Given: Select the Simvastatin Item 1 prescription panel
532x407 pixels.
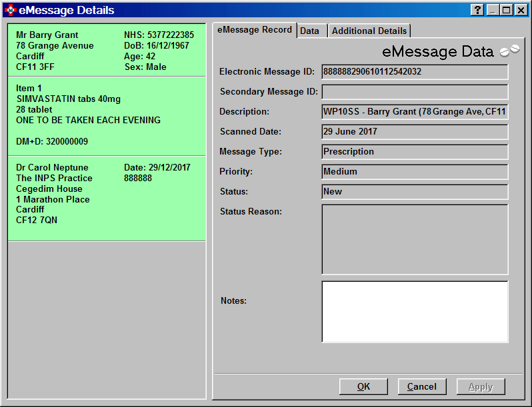Looking at the screenshot, I should pyautogui.click(x=107, y=115).
